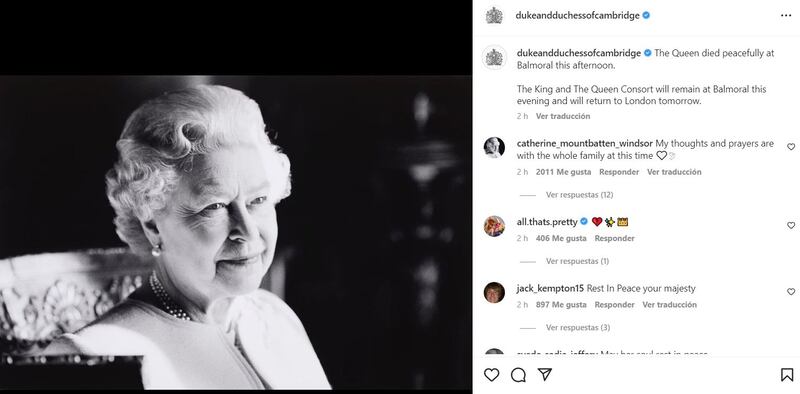Click the Queen's black and white photo

click(236, 232)
